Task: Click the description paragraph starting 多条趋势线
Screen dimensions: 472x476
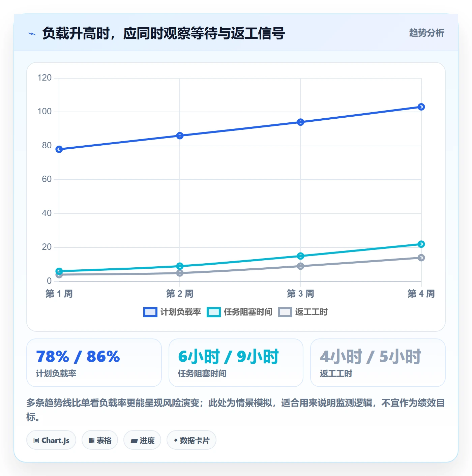Action: [x=236, y=410]
